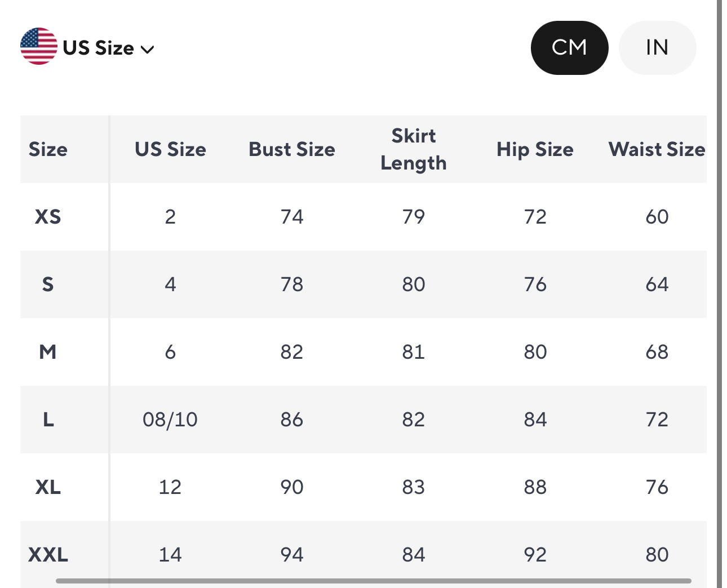Switch measurements to CM
Screen dimensions: 727x588
point(569,48)
